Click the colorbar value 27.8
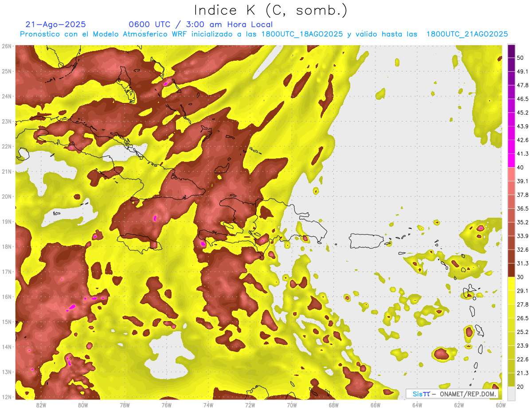This screenshot has width=532, height=411. (523, 305)
